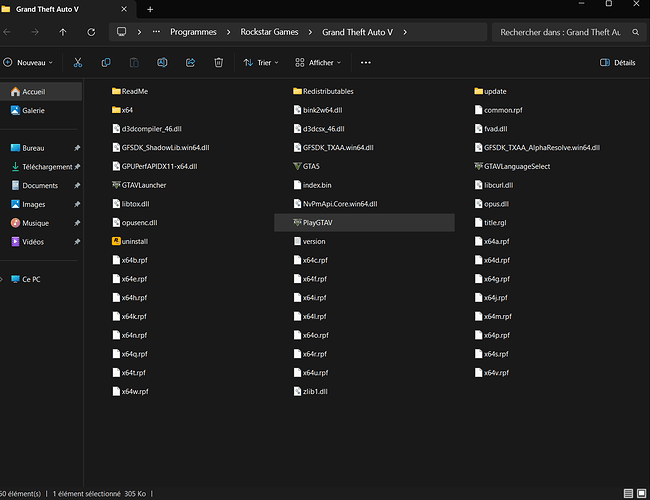The width and height of the screenshot is (650, 500).
Task: Select the file common.rpf
Action: [498, 110]
